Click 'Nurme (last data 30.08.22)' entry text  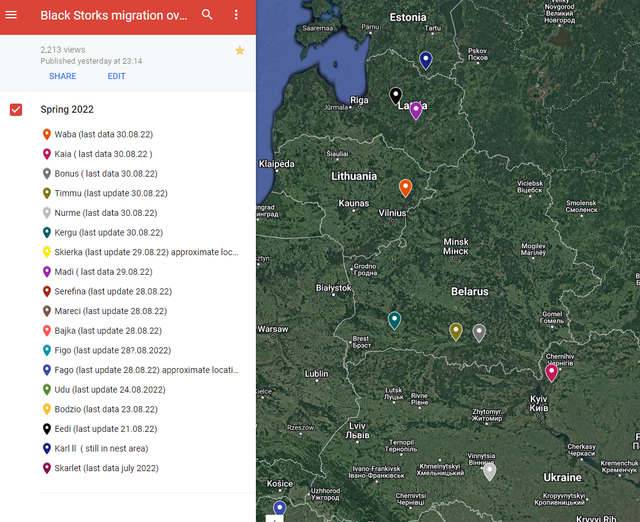pos(106,213)
